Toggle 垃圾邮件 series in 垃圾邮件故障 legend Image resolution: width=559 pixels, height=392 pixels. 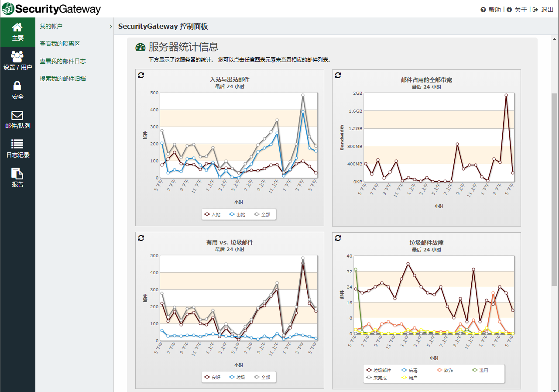[379, 370]
